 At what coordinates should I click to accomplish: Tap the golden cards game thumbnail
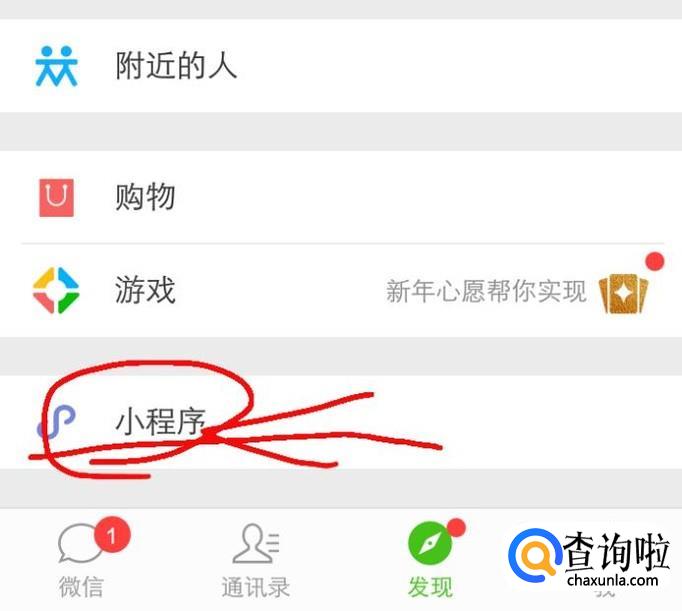pos(623,293)
